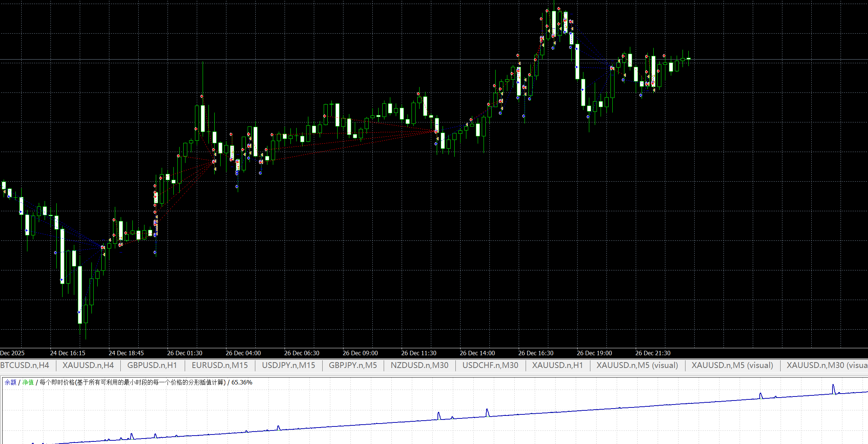Click the 26 Dec 21:30 time label
868x444 pixels.
pyautogui.click(x=653, y=353)
